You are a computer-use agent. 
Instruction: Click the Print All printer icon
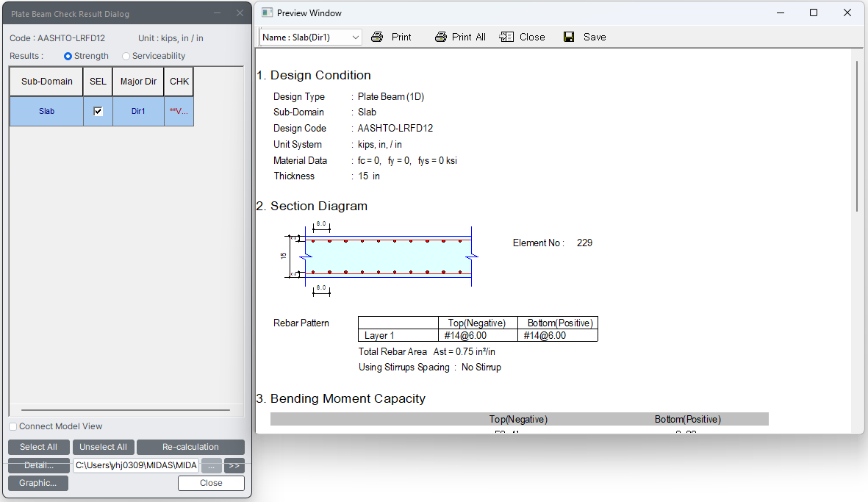[441, 37]
